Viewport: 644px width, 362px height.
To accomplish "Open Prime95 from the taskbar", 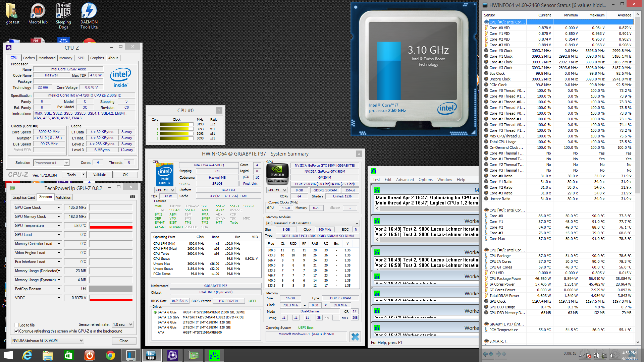I will click(214, 355).
